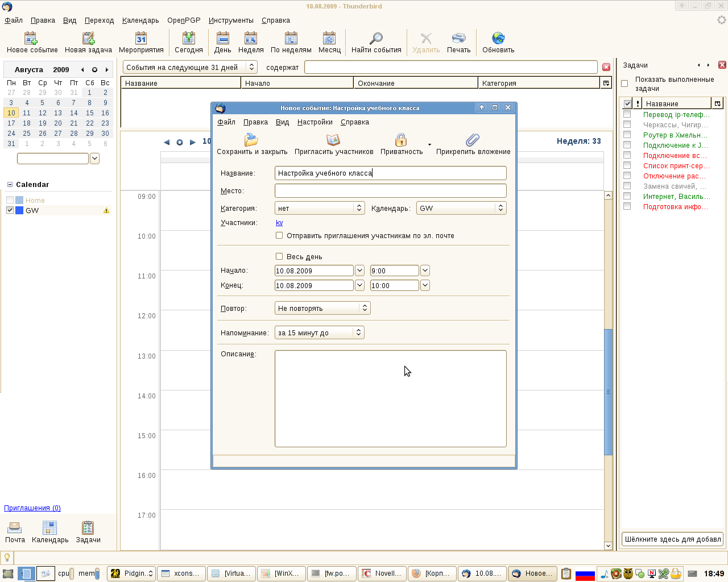Toggle the Show Completed Tasks checkbox
The height and width of the screenshot is (582, 728).
click(624, 84)
